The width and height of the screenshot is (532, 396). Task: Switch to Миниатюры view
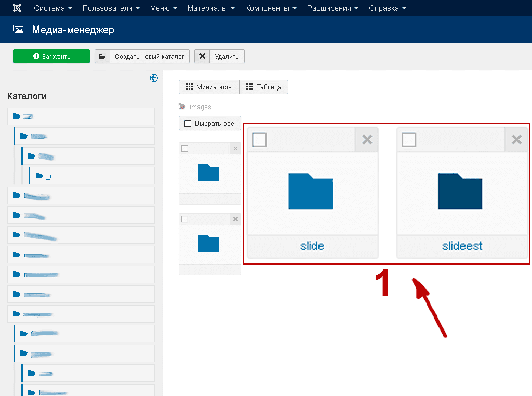(x=209, y=87)
